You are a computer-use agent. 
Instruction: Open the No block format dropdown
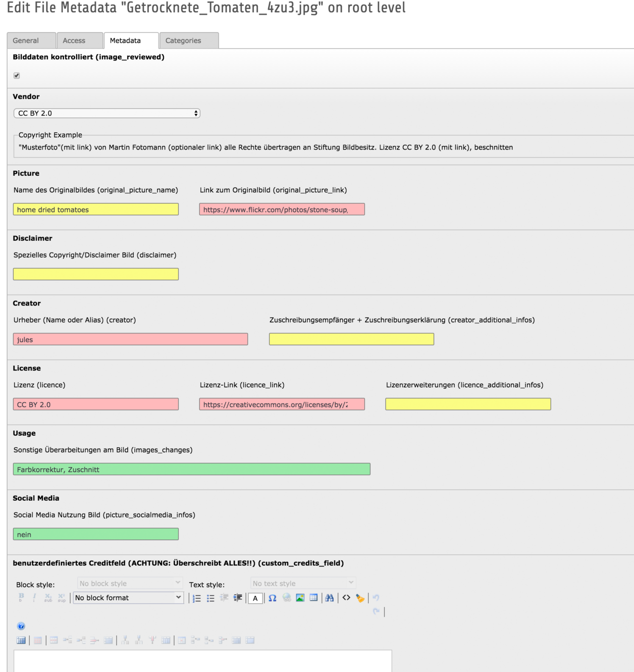pos(128,598)
